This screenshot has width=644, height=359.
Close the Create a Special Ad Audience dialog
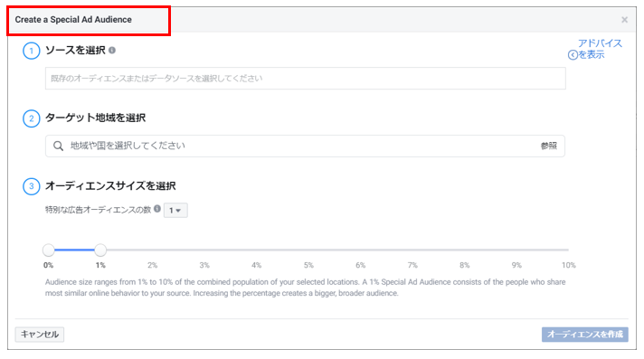pos(624,20)
